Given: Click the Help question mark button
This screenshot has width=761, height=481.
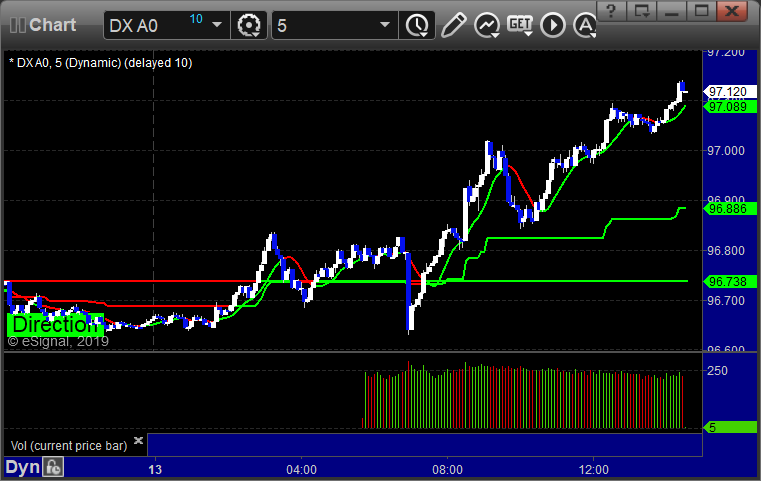Looking at the screenshot, I should (x=611, y=11).
